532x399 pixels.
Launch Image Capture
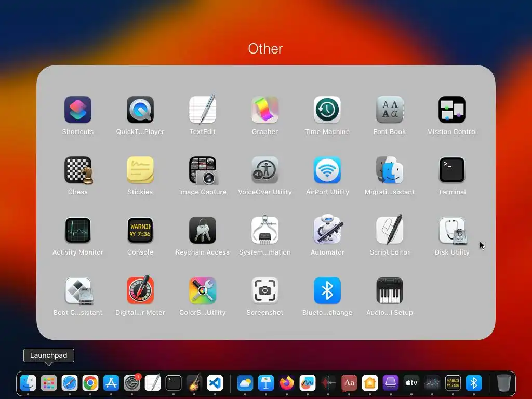(x=203, y=170)
